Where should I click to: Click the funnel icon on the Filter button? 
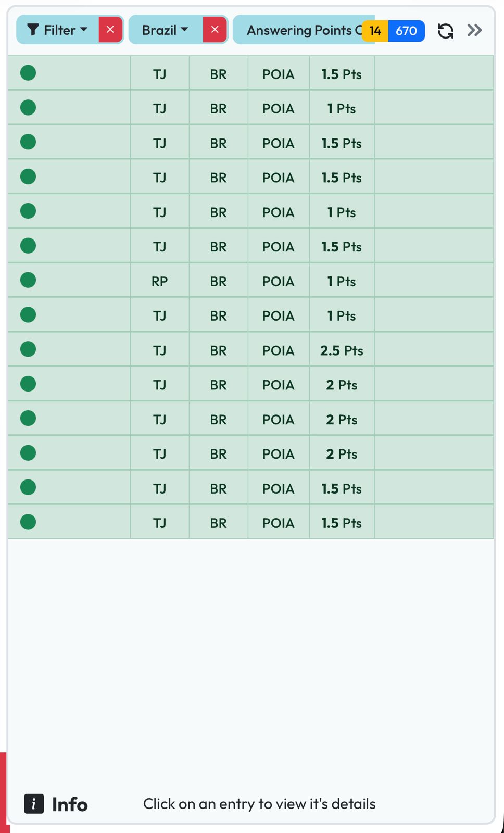pos(33,30)
